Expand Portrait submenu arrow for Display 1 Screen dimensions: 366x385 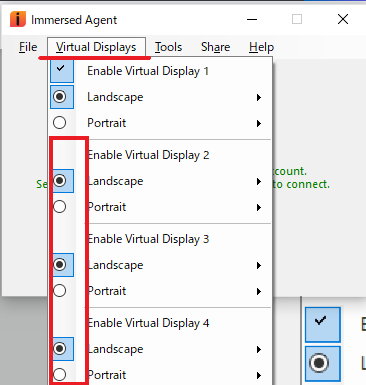(259, 123)
